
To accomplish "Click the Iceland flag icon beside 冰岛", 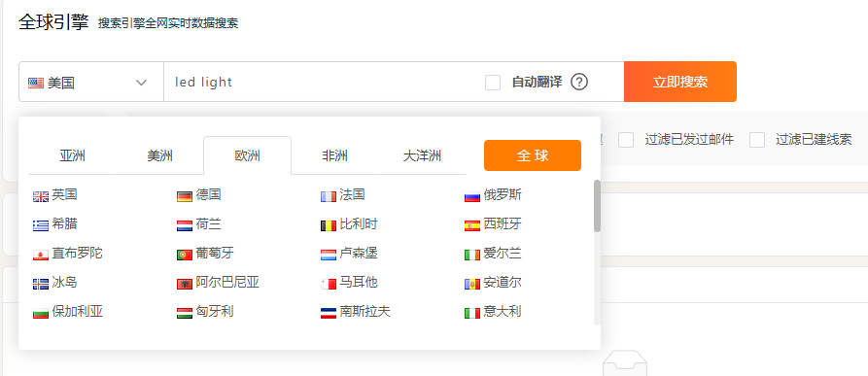I will [x=41, y=285].
